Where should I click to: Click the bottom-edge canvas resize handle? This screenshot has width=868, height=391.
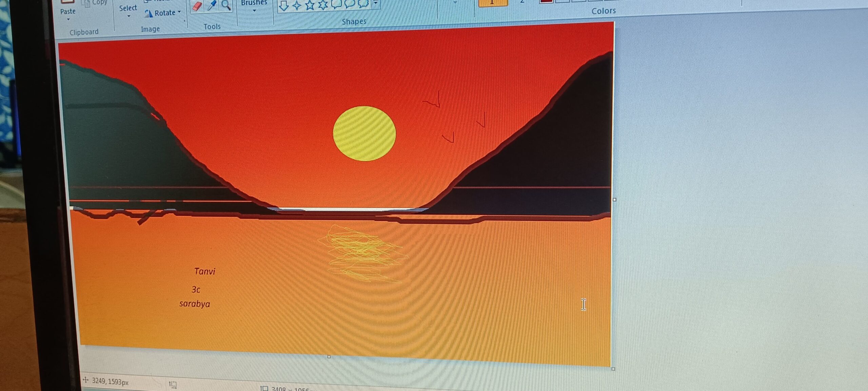coord(329,356)
